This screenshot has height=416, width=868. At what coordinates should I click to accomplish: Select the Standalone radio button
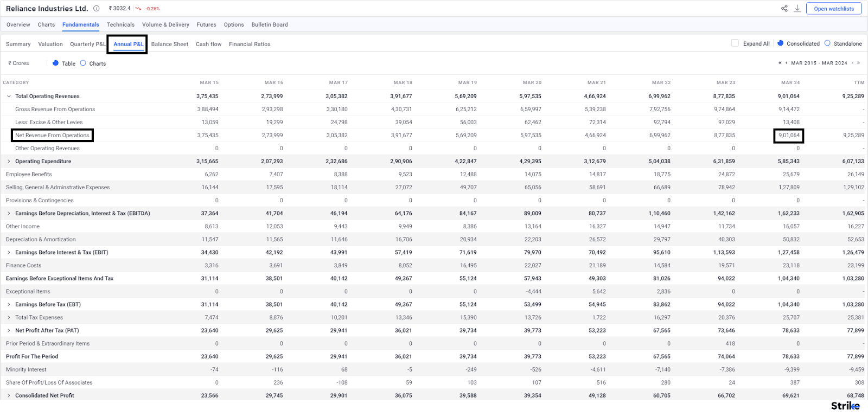click(827, 43)
